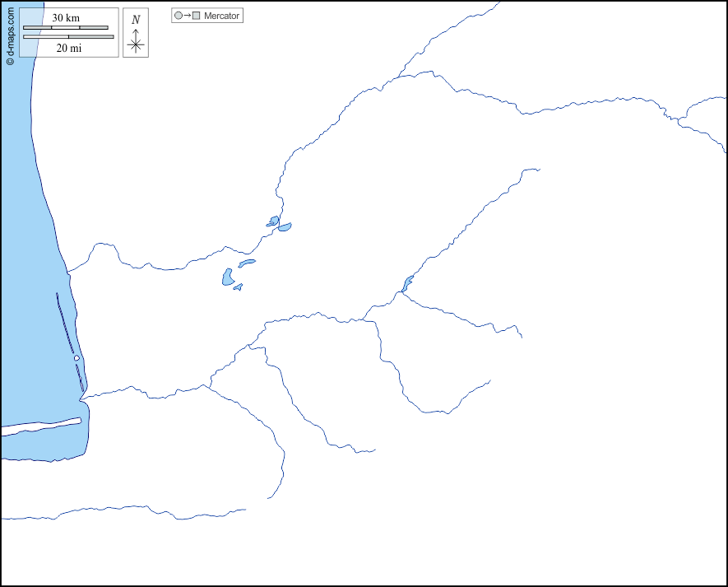Click the long white sandbar in sea
Viewport: 728px width, 587px height.
tap(41, 426)
